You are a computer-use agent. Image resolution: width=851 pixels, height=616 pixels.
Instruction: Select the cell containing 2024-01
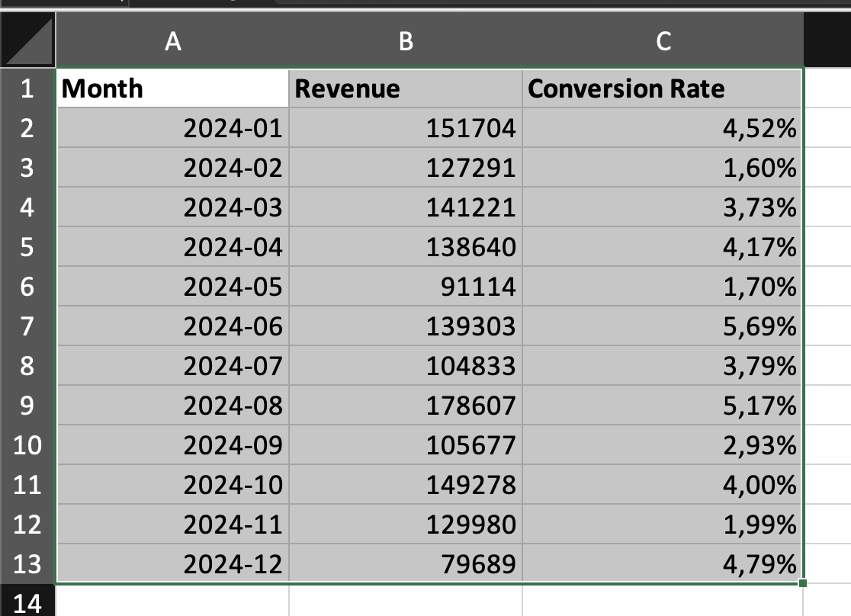pos(172,128)
